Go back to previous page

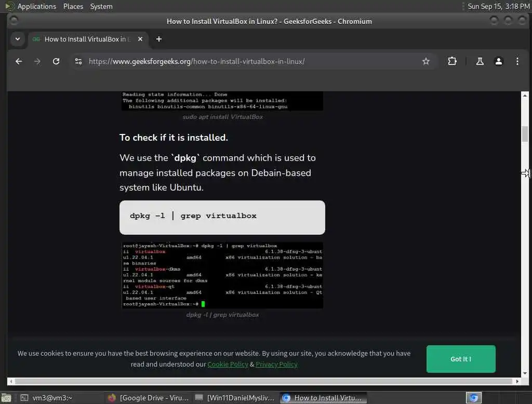coord(19,61)
